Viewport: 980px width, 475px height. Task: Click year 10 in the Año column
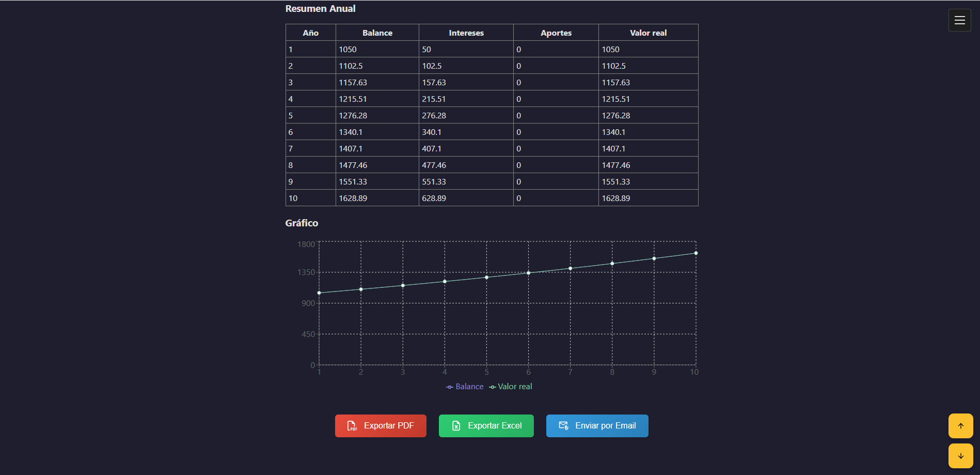tap(310, 198)
